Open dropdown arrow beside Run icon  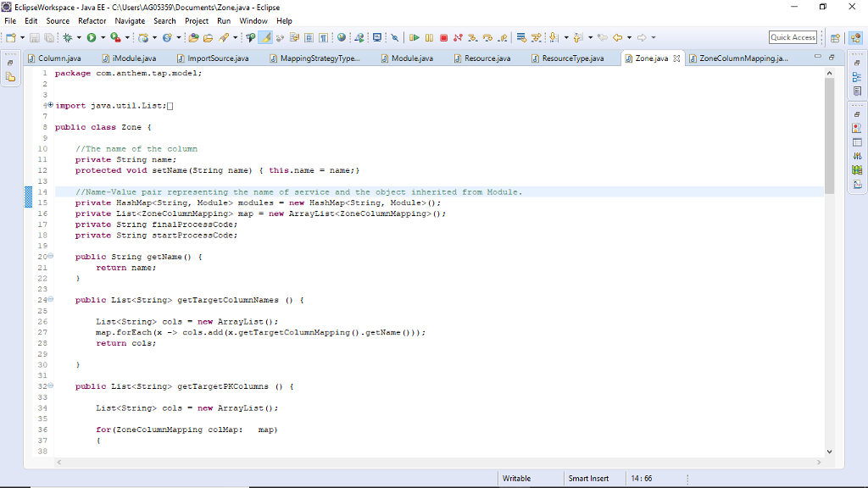pos(103,37)
